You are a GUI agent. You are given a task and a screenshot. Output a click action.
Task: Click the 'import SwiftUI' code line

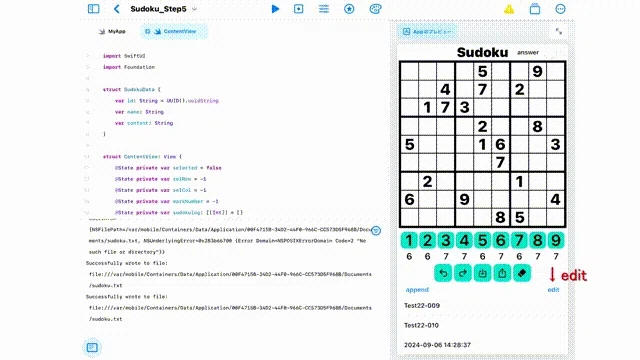pos(124,56)
